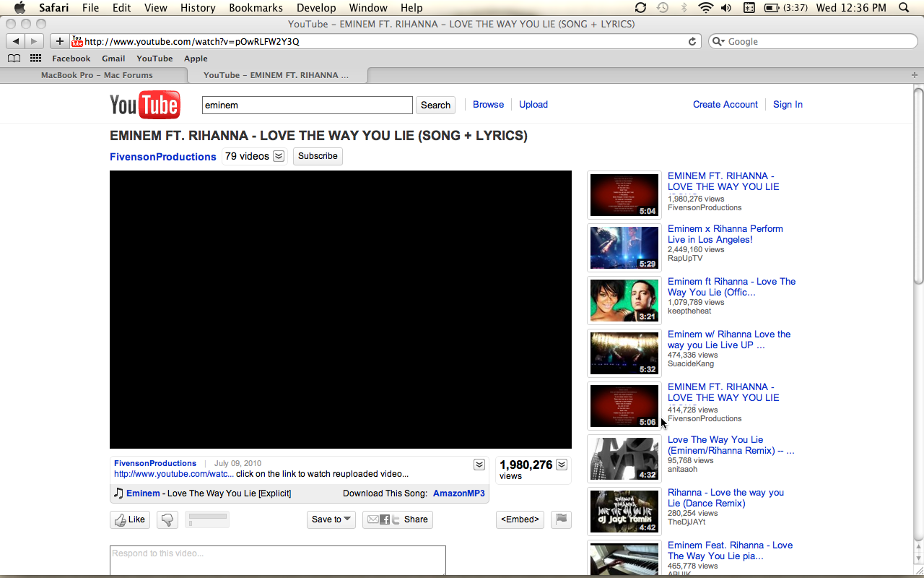Go forward with Safari forward arrow

[x=34, y=41]
